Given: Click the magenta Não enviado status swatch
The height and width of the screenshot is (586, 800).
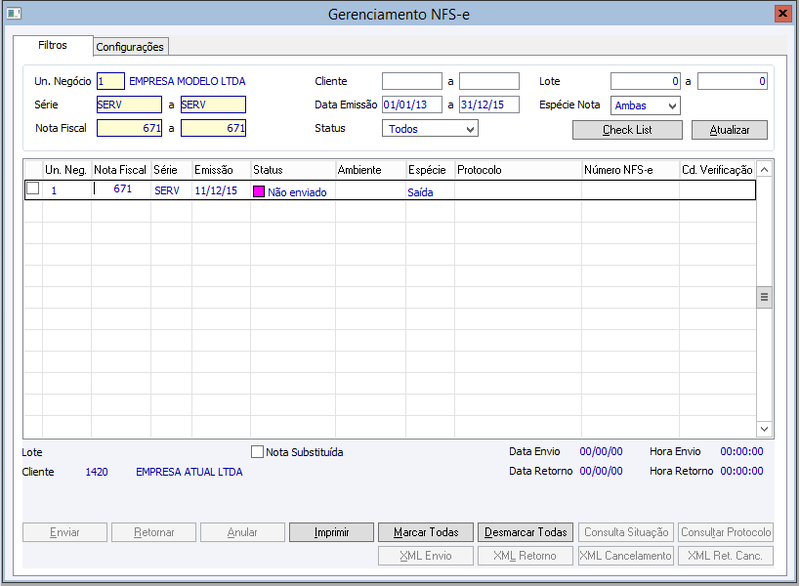Looking at the screenshot, I should click(x=259, y=192).
